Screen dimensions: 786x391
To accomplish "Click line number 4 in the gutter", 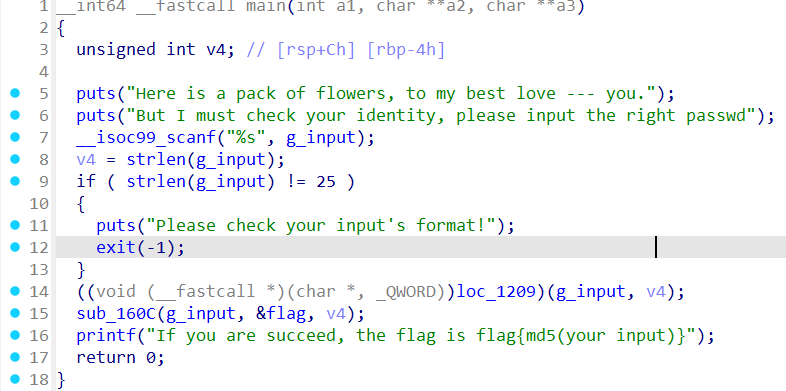I will (44, 71).
